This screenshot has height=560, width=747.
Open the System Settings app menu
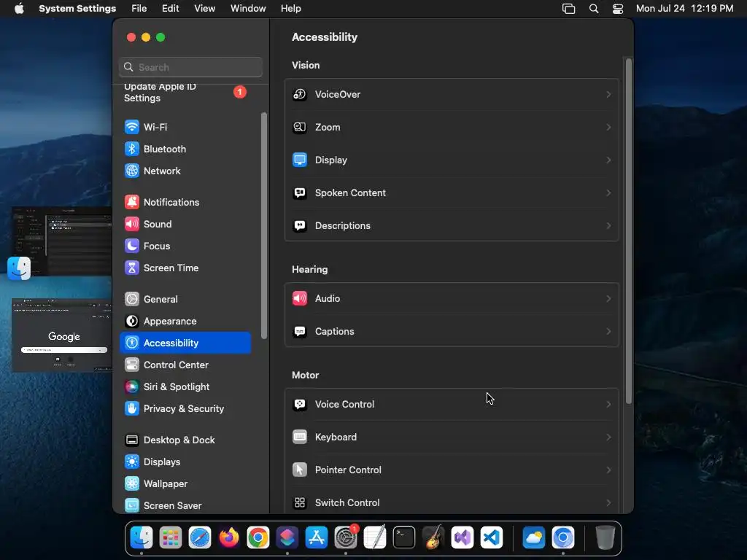pyautogui.click(x=77, y=9)
